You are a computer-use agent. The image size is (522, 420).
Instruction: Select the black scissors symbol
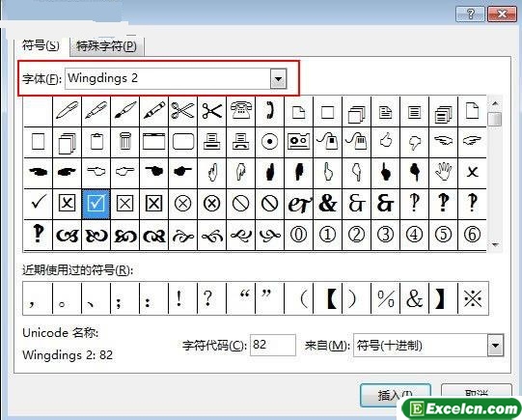point(211,111)
